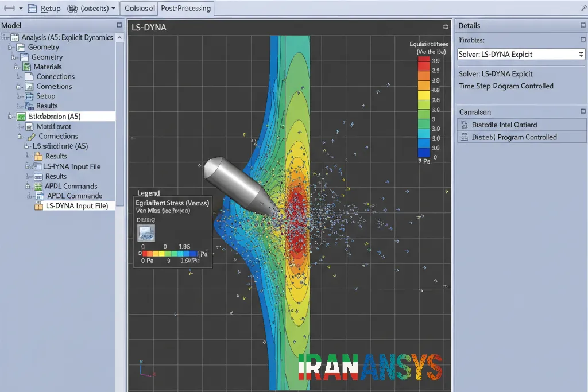Click the small rainbow bar in Legend box

[170, 254]
